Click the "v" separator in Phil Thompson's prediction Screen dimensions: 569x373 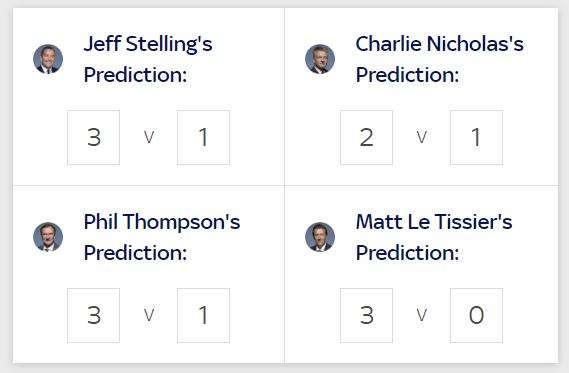coord(149,315)
